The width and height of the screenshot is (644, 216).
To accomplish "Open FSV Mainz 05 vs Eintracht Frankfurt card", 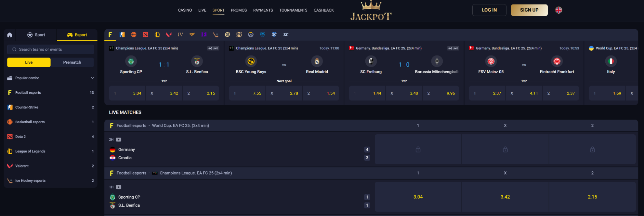I will tap(524, 73).
